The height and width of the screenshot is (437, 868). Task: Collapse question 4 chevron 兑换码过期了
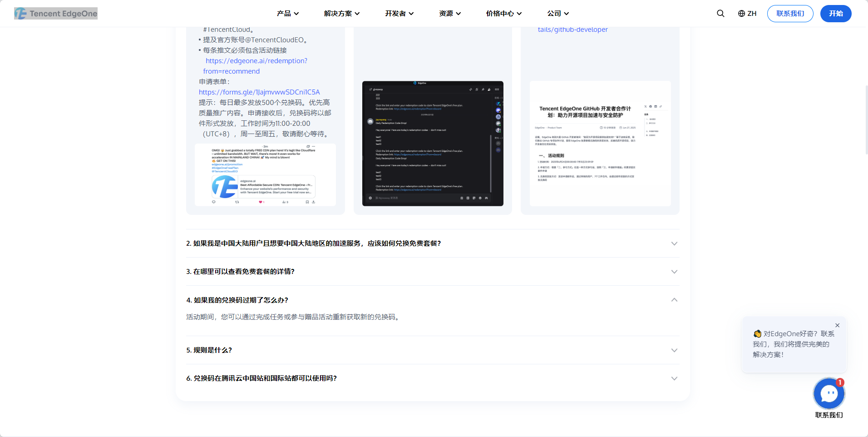point(674,300)
